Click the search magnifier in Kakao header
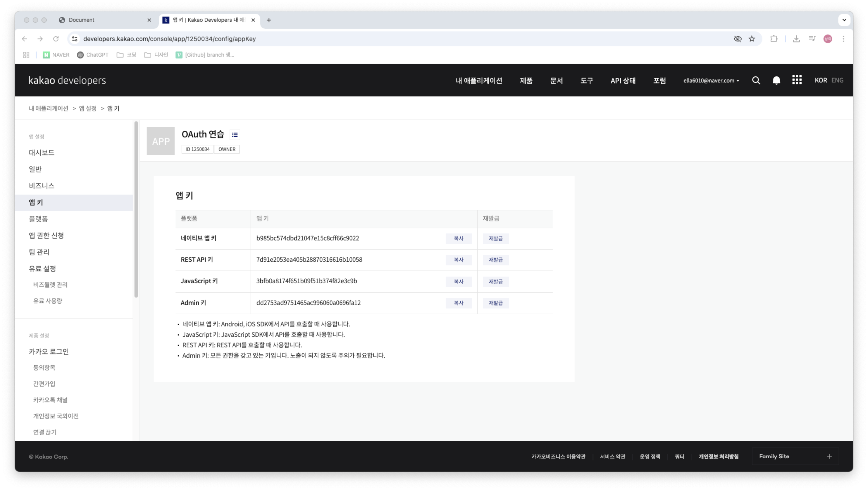This screenshot has height=490, width=868. [756, 80]
